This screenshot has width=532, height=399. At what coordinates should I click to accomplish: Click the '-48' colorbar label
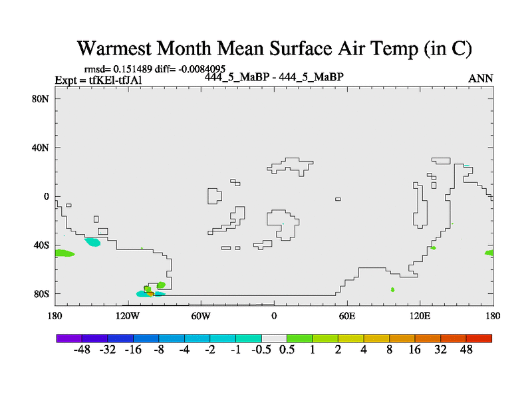pos(82,350)
